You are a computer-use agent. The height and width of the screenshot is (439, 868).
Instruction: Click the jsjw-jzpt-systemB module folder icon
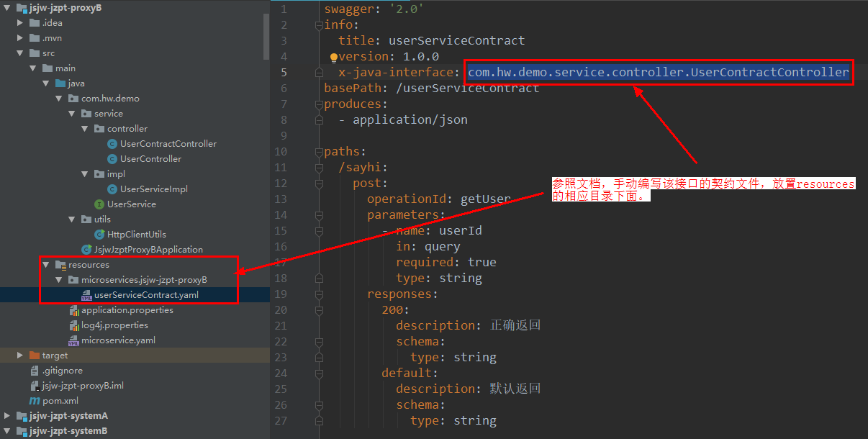21,430
